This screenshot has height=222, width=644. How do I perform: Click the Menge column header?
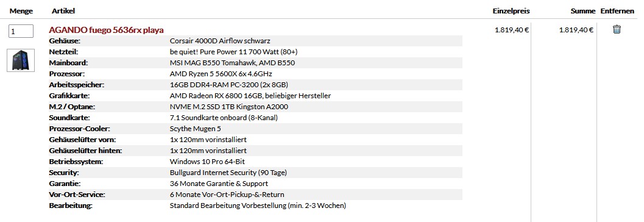(x=21, y=11)
